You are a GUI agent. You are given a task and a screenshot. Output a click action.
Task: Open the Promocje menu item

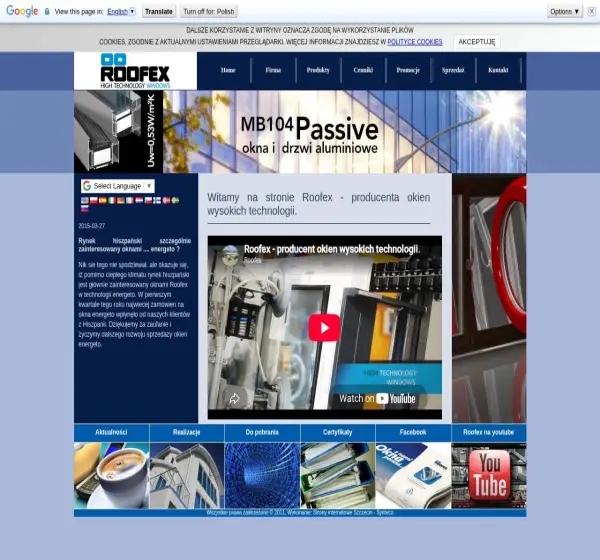408,70
